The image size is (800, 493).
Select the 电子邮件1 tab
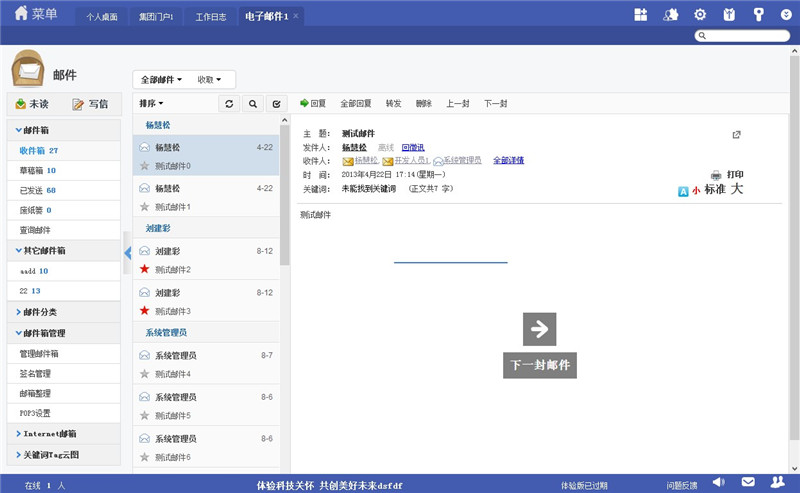(x=266, y=17)
